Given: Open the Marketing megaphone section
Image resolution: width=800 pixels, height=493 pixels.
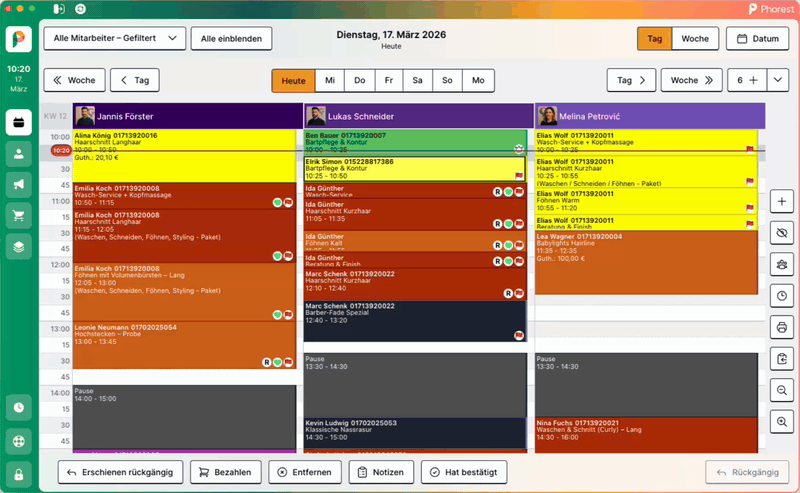Looking at the screenshot, I should coord(19,184).
